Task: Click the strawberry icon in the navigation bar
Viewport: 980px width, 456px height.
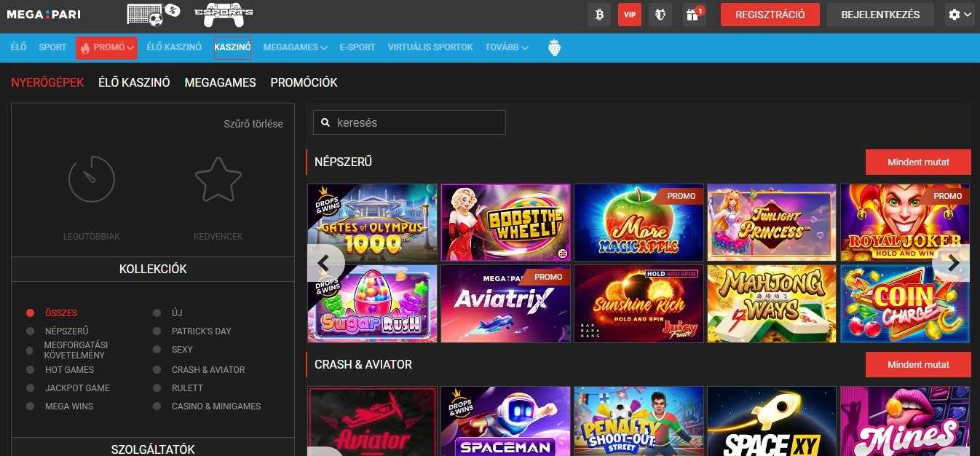Action: 554,47
